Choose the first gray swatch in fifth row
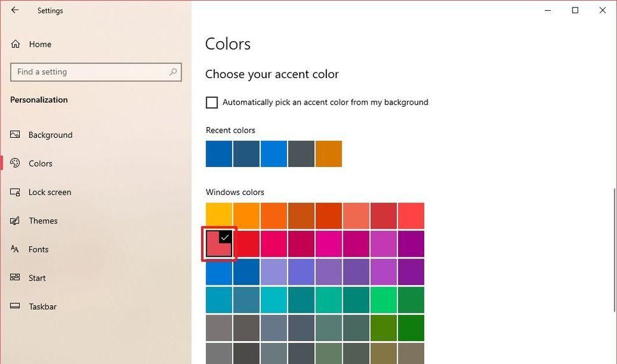Screen dimensions: 617x364 (219, 327)
